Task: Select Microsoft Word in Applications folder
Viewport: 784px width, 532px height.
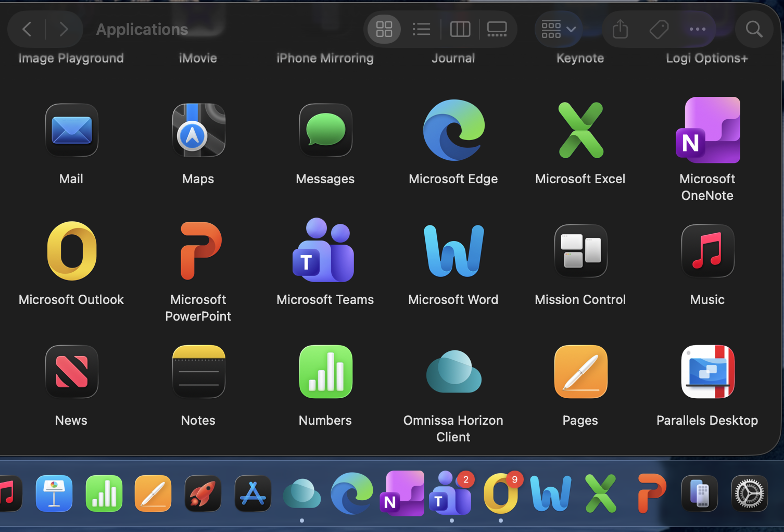Action: (453, 251)
